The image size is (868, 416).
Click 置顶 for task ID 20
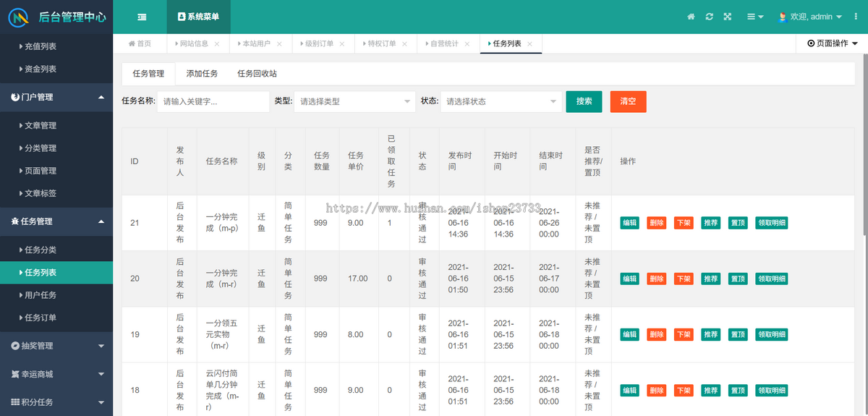tap(738, 279)
